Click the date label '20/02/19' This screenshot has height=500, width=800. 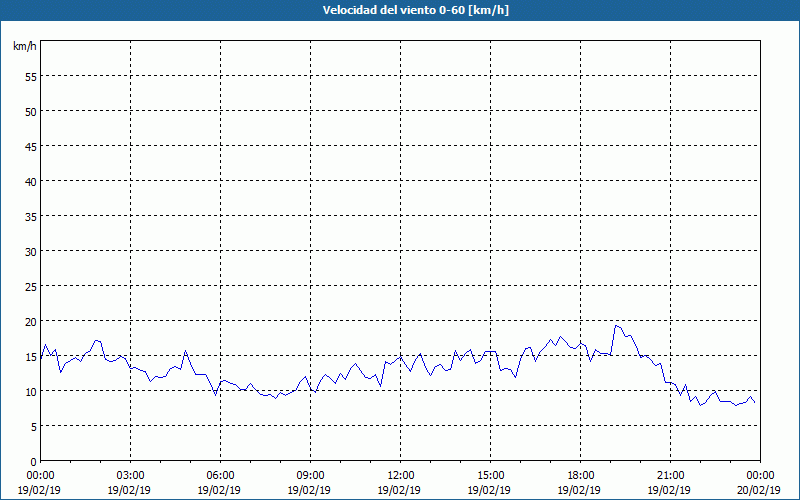[759, 490]
